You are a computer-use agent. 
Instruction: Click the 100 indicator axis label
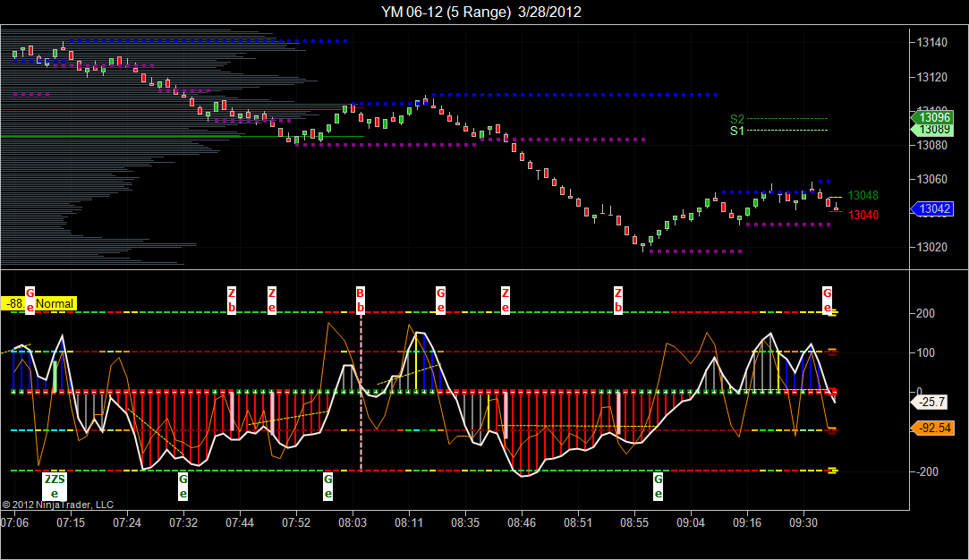coord(926,353)
